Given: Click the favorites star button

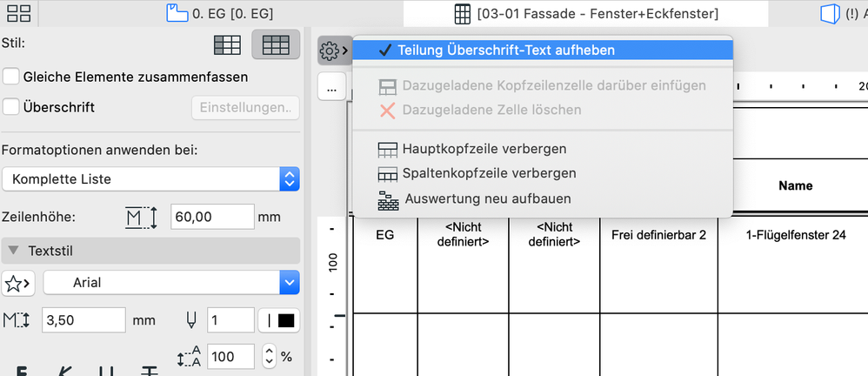Looking at the screenshot, I should pyautogui.click(x=17, y=282).
